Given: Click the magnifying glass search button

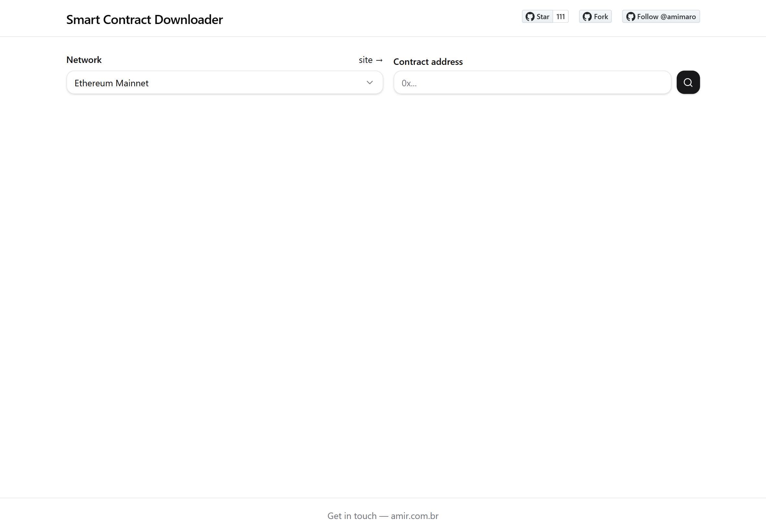Looking at the screenshot, I should [x=688, y=82].
